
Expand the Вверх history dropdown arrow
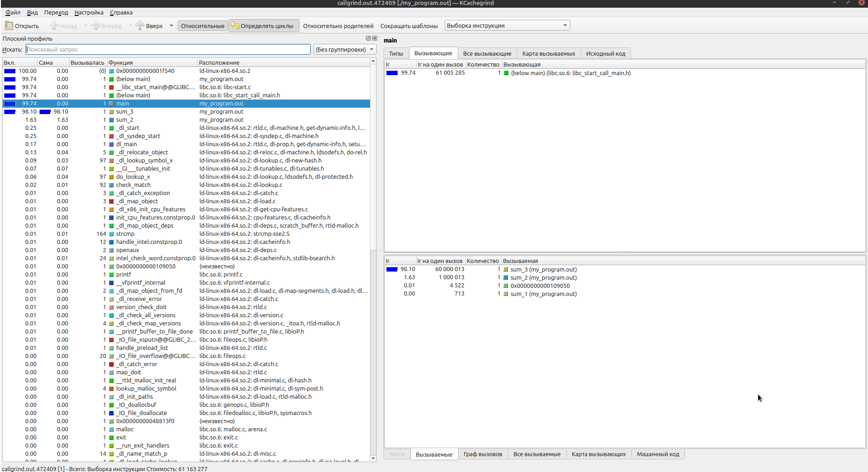[171, 26]
